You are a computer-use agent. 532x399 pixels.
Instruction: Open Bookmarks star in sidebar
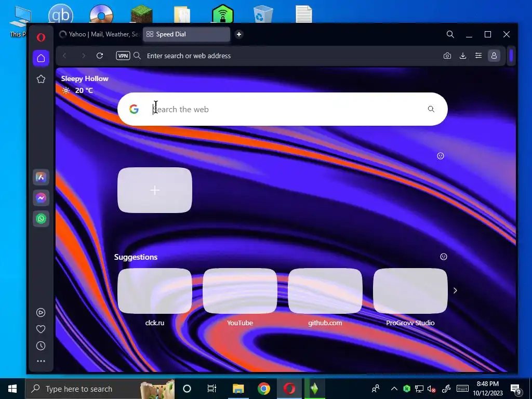click(41, 79)
